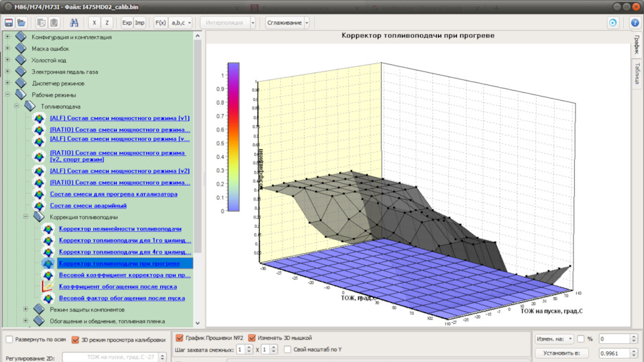This screenshot has height=362, width=644.
Task: Open Состав смеси для прогрева катализатора
Action: coord(113,194)
